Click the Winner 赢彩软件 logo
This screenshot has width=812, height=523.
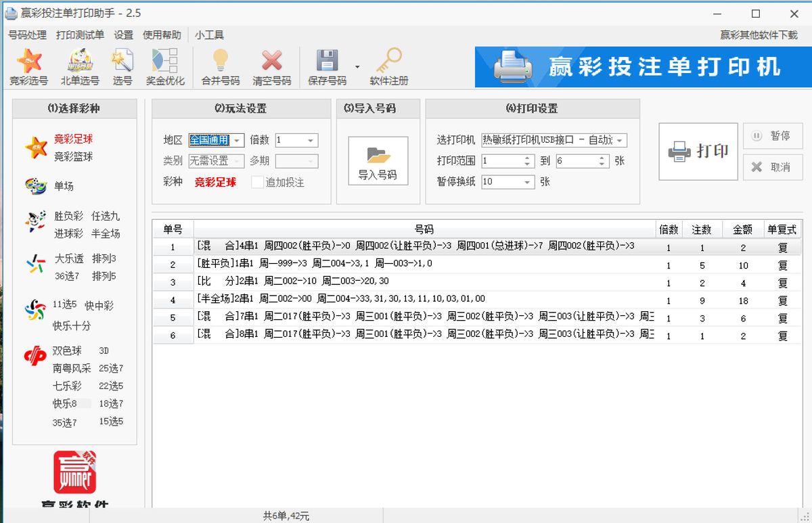coord(74,472)
